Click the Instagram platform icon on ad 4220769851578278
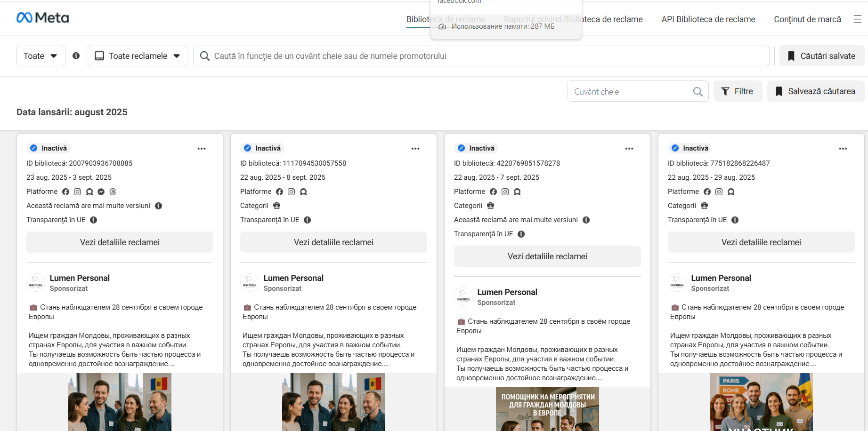 coord(505,192)
